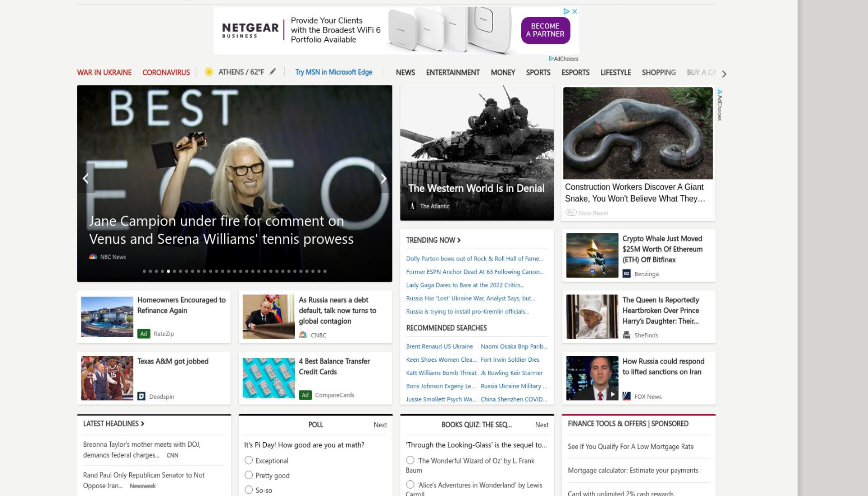This screenshot has height=496, width=868.
Task: Select So-so poll option
Action: pos(249,490)
